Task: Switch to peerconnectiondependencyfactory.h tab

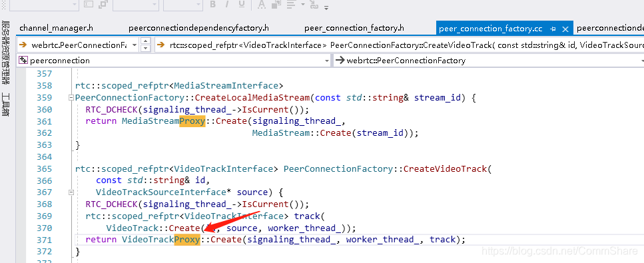Action: click(x=198, y=29)
